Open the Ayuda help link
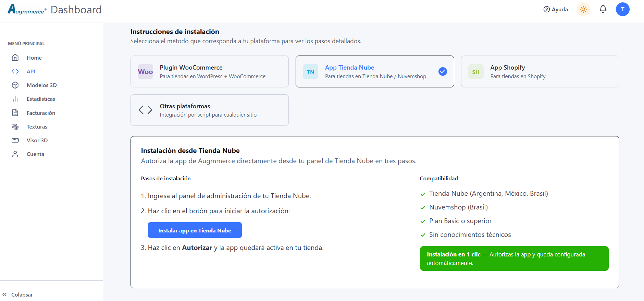Viewport: 644px width, 301px height. click(x=556, y=9)
